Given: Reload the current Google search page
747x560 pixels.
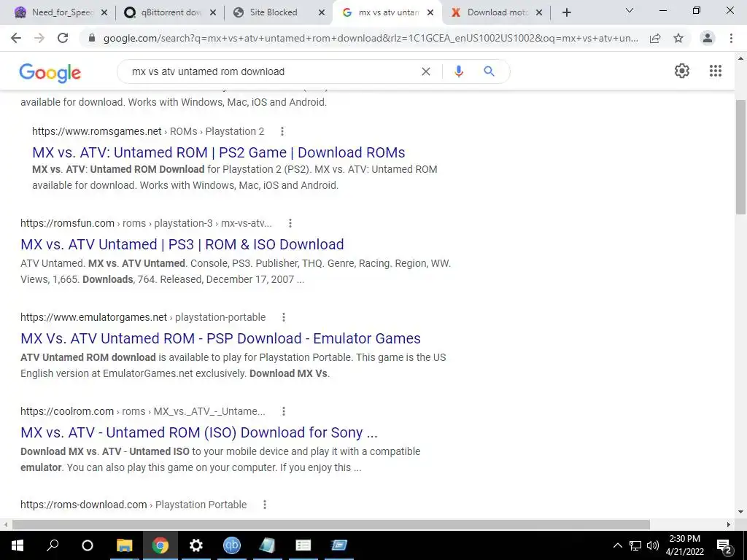Looking at the screenshot, I should pyautogui.click(x=63, y=38).
